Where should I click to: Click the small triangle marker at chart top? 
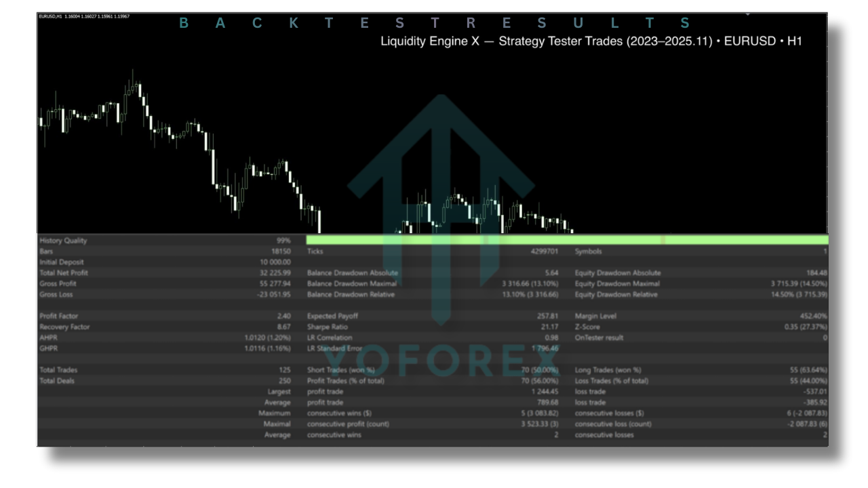tap(748, 13)
